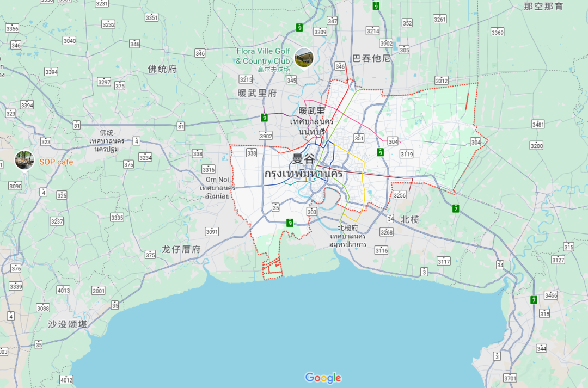This screenshot has width=588, height=388.
Task: Select the กรุงเทพมหานคร label
Action: (x=303, y=174)
